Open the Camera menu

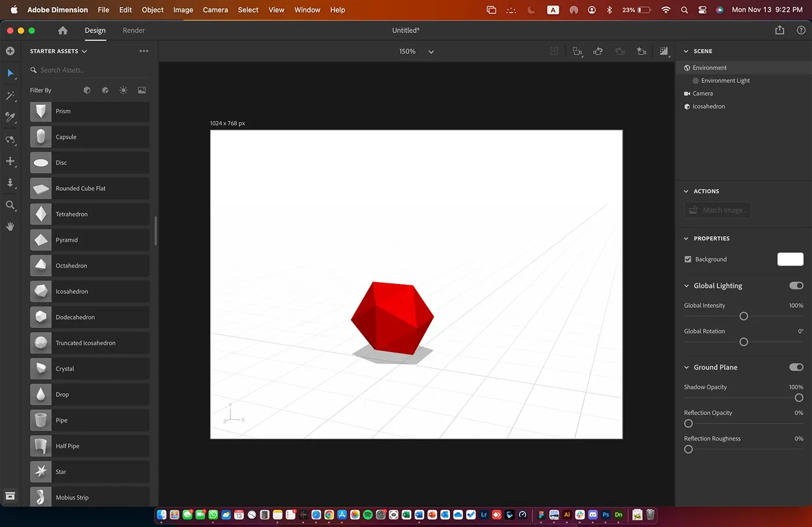215,10
